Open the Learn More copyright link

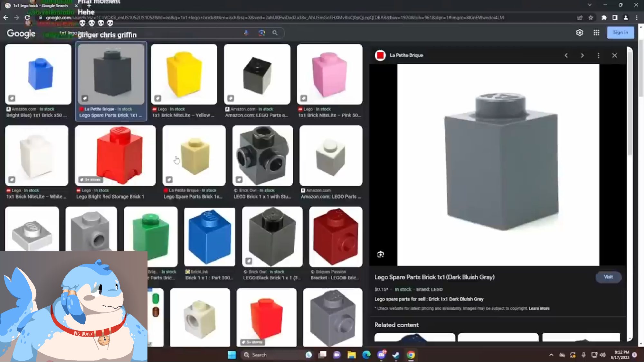coord(539,308)
